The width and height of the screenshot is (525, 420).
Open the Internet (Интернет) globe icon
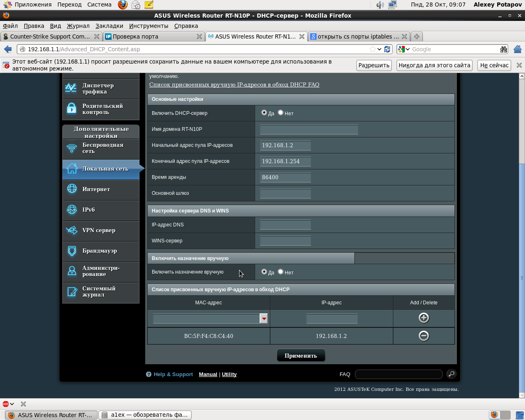tap(72, 189)
